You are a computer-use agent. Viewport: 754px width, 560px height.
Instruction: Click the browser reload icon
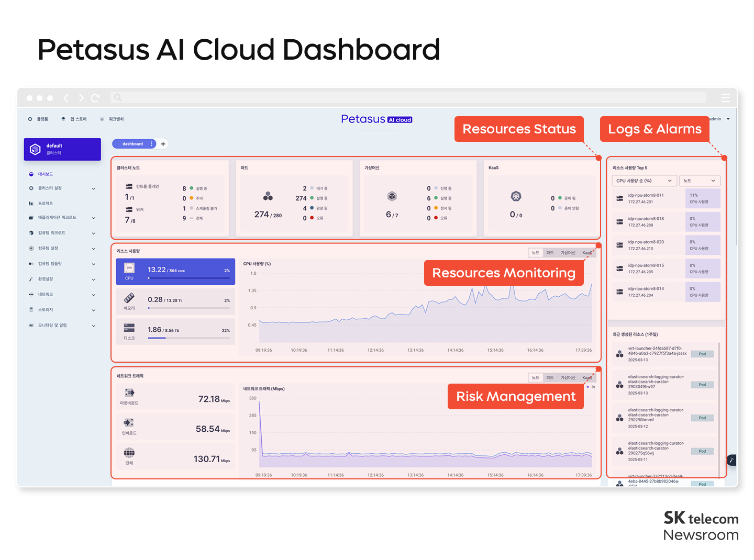[x=95, y=98]
